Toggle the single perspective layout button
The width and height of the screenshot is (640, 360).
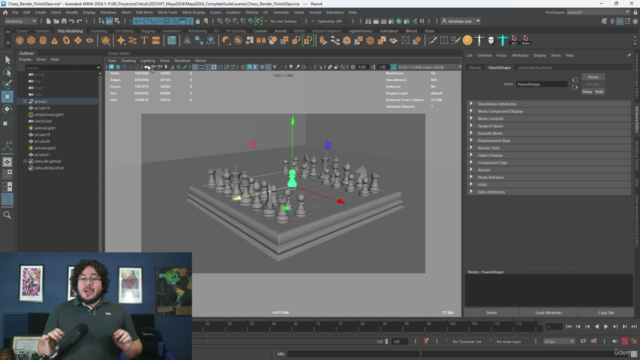(x=7, y=162)
